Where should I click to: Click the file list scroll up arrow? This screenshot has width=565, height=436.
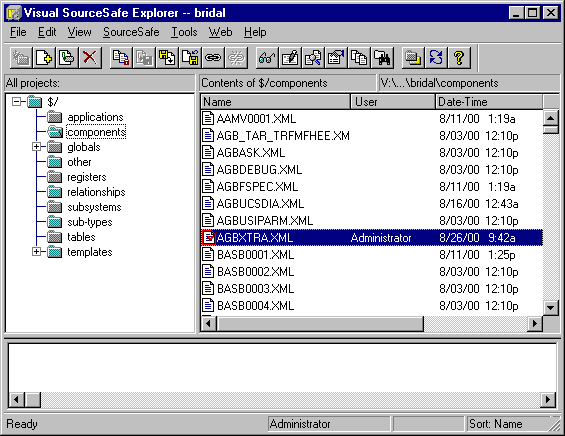pos(550,118)
